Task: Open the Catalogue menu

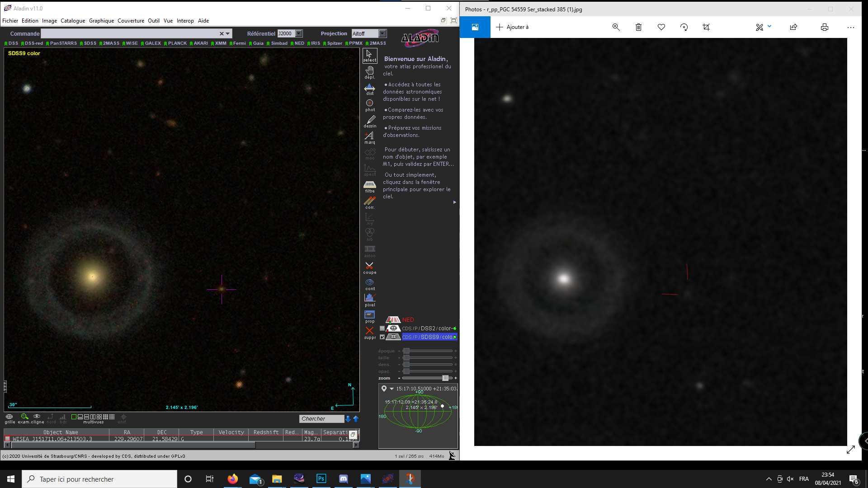Action: [73, 21]
